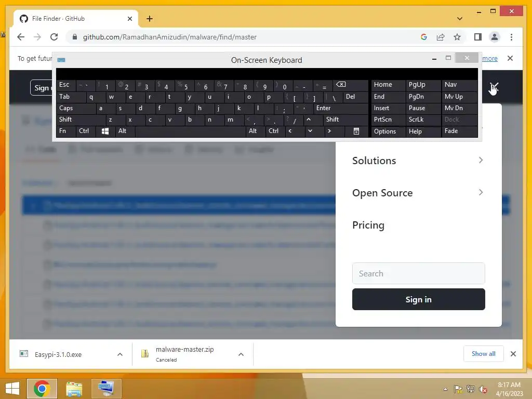Toggle the Nav key
The image size is (532, 399).
(459, 85)
